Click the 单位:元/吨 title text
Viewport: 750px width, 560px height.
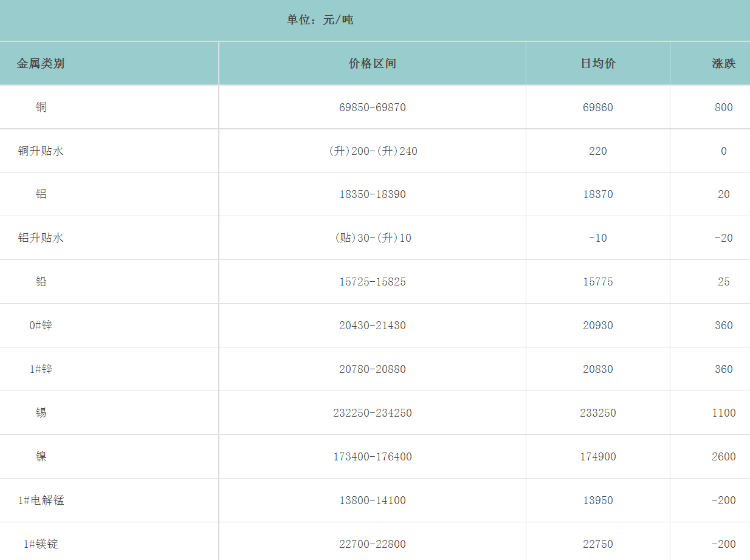pyautogui.click(x=320, y=20)
